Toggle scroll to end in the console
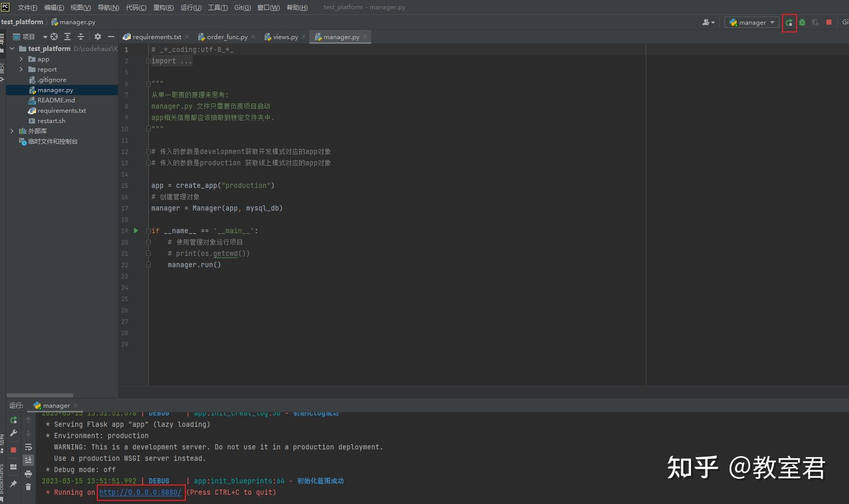This screenshot has height=504, width=849. 28,460
